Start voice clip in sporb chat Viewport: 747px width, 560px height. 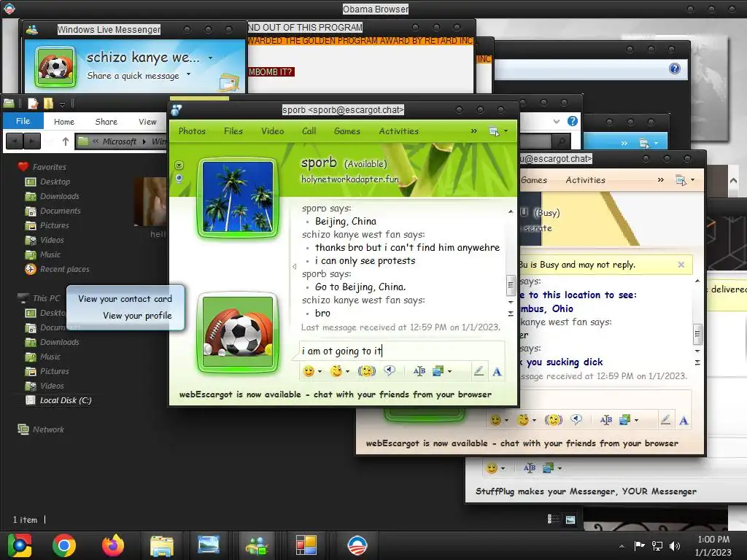390,371
